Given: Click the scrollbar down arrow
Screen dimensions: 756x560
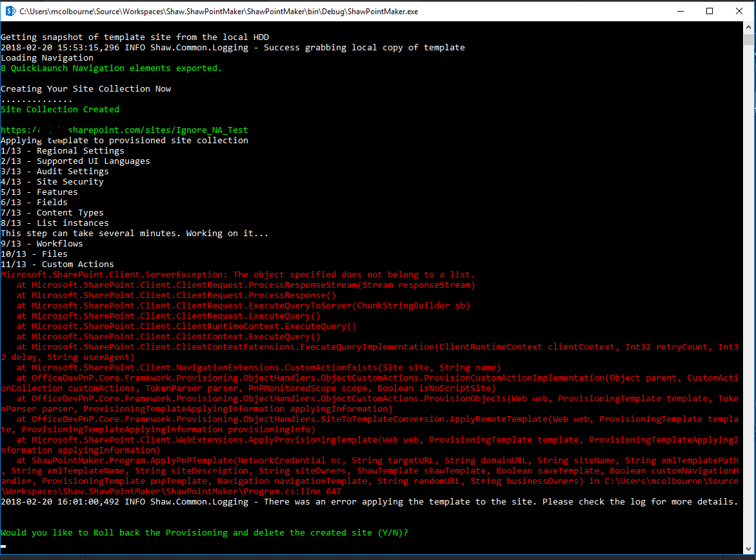Looking at the screenshot, I should [x=748, y=549].
